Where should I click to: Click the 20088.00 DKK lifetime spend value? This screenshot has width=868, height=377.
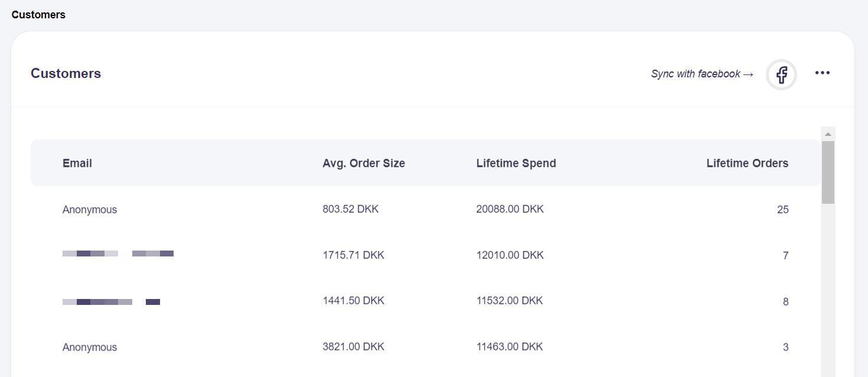tap(510, 209)
